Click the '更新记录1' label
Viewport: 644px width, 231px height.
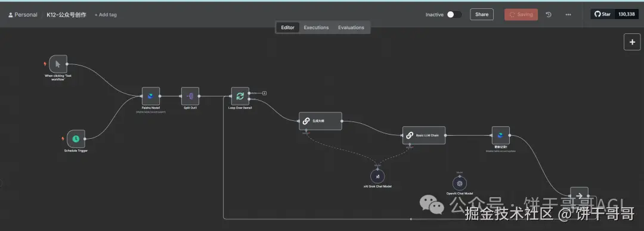pos(501,147)
